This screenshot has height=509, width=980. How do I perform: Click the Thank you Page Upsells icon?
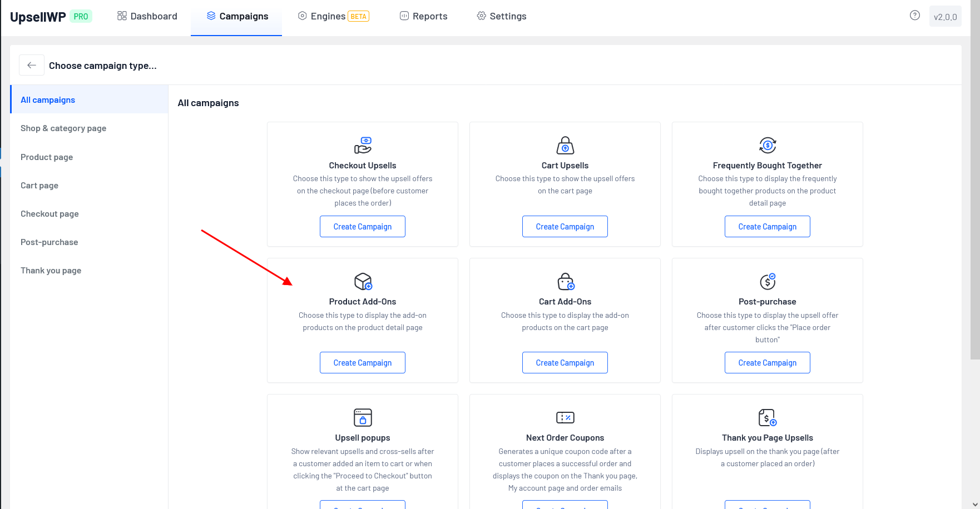[x=768, y=417]
